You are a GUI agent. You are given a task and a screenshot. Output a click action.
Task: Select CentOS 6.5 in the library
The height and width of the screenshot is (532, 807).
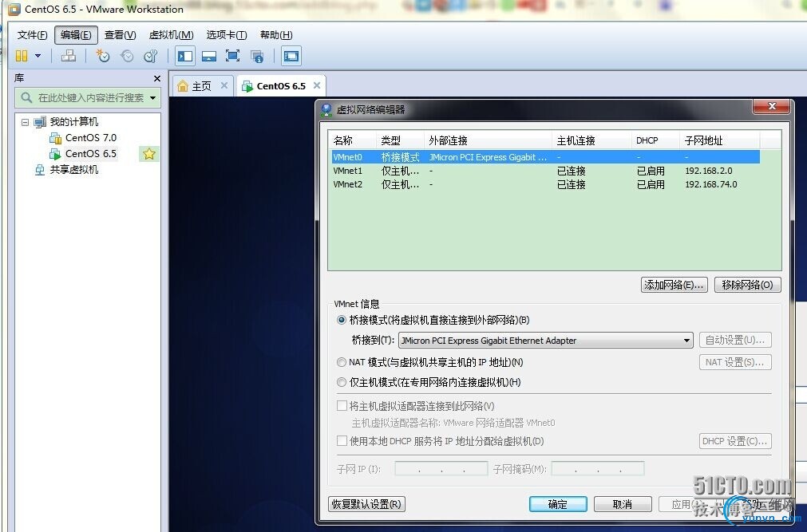click(90, 154)
